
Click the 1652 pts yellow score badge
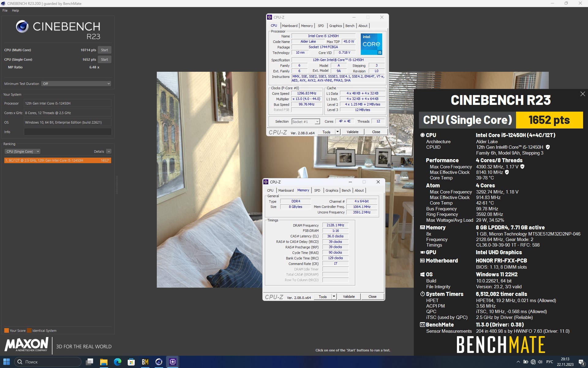(549, 120)
